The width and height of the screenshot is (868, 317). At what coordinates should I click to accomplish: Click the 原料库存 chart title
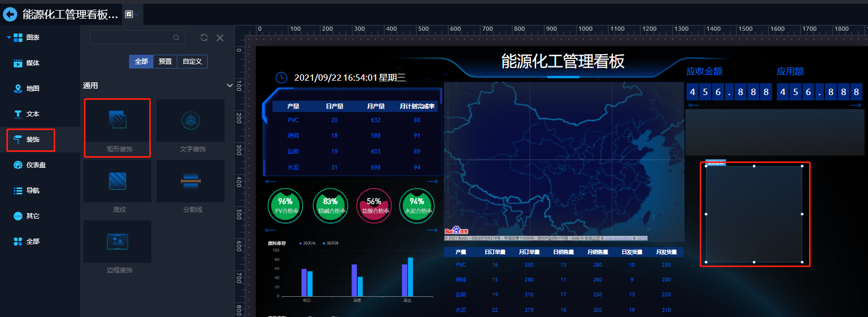pos(277,243)
